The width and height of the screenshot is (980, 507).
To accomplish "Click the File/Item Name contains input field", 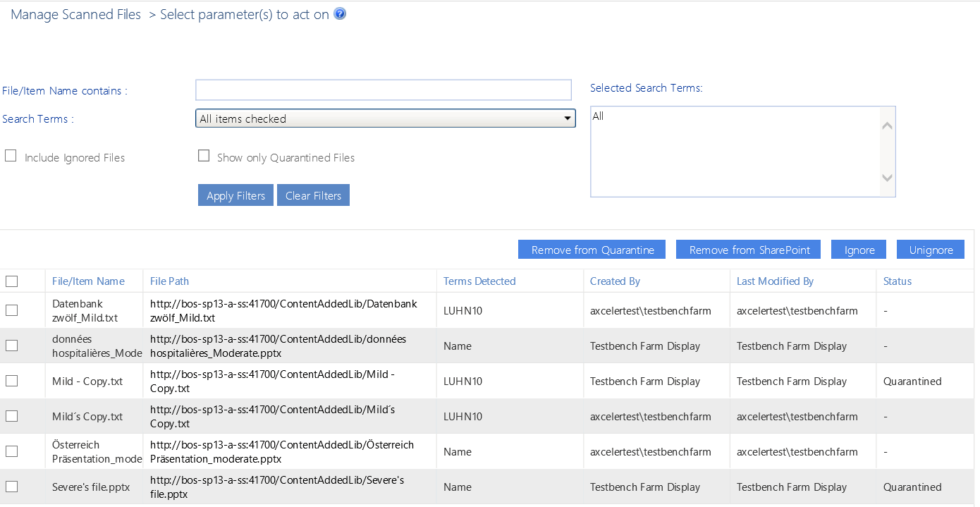I will click(x=384, y=90).
